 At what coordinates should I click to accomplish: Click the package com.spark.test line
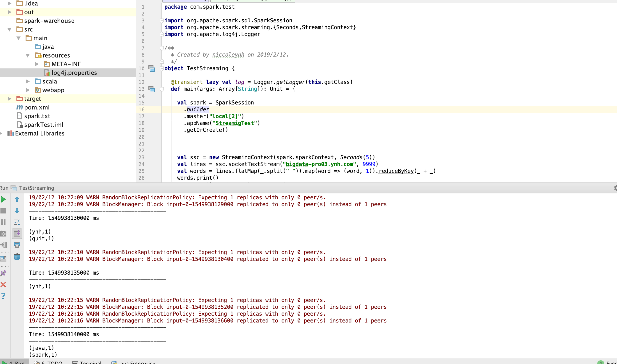click(199, 7)
